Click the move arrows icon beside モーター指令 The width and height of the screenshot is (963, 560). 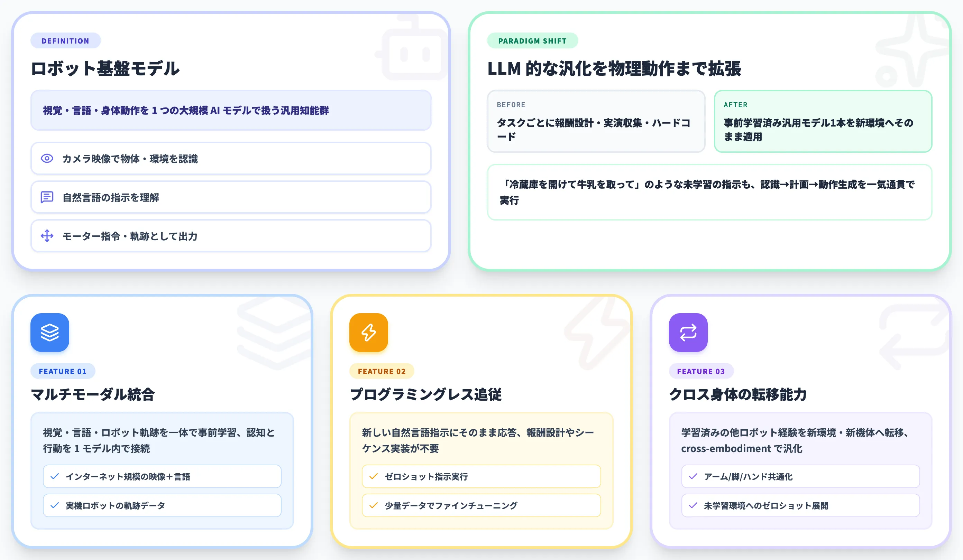47,236
